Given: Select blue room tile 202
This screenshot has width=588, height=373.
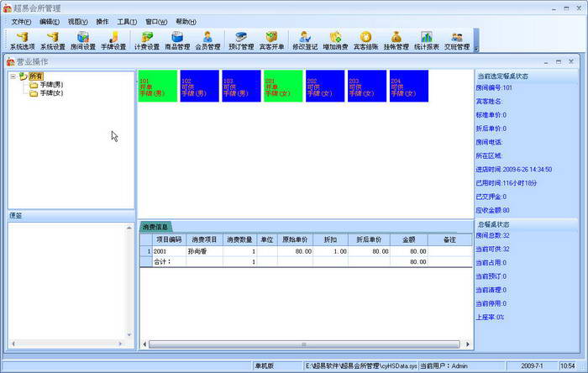Looking at the screenshot, I should [x=325, y=86].
